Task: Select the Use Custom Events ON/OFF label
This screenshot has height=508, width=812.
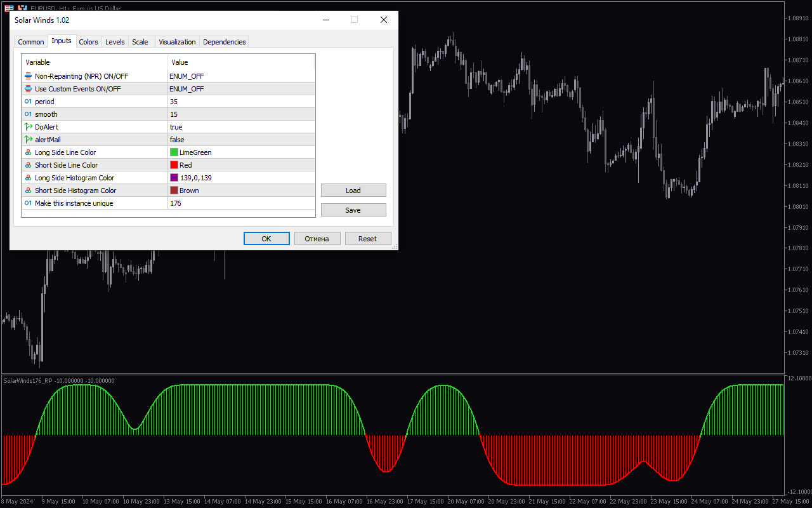Action: point(77,89)
